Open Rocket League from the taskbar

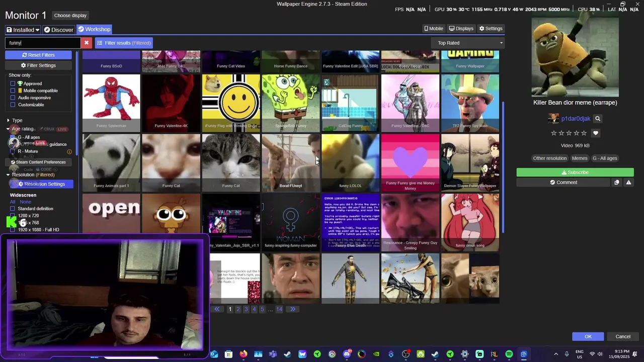click(494, 354)
